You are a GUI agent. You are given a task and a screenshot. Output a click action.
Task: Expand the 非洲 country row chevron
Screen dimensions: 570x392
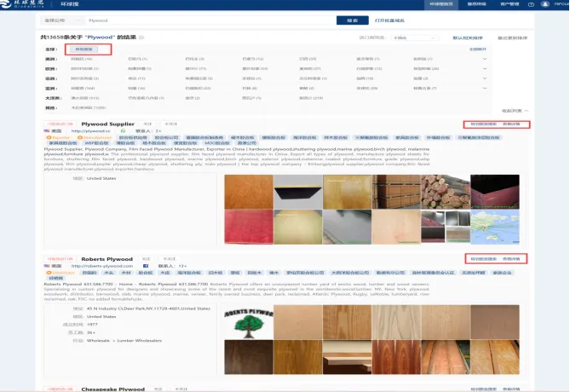(485, 78)
